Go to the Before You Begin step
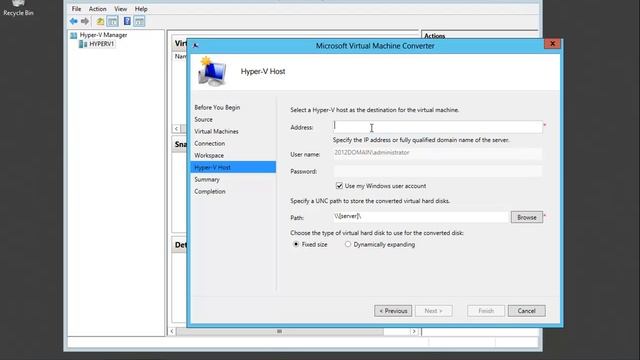 point(217,107)
